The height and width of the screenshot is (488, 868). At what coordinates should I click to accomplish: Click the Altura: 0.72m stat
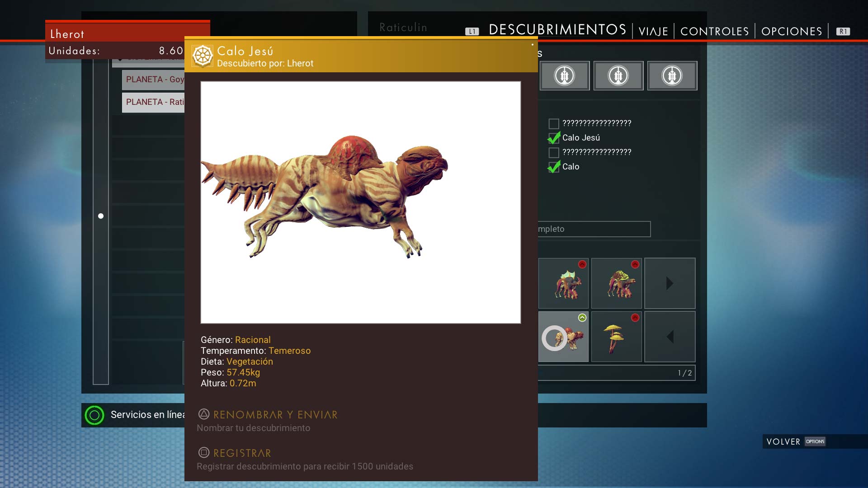click(228, 383)
